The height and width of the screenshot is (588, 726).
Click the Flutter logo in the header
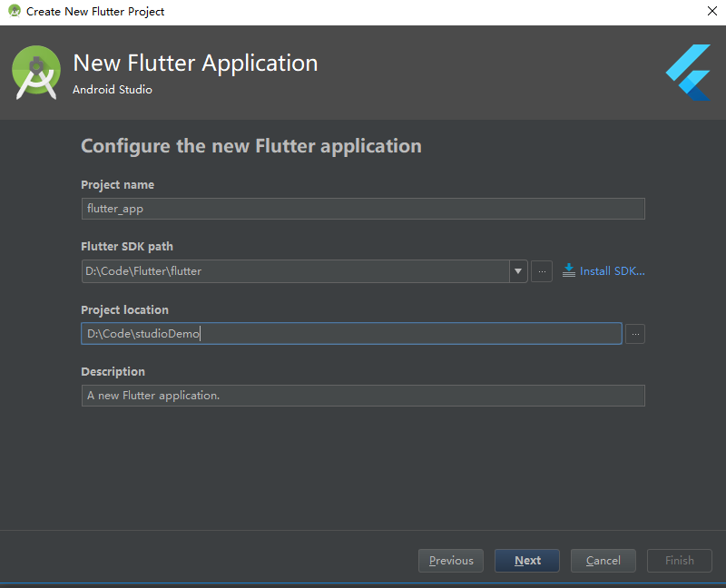[x=688, y=73]
